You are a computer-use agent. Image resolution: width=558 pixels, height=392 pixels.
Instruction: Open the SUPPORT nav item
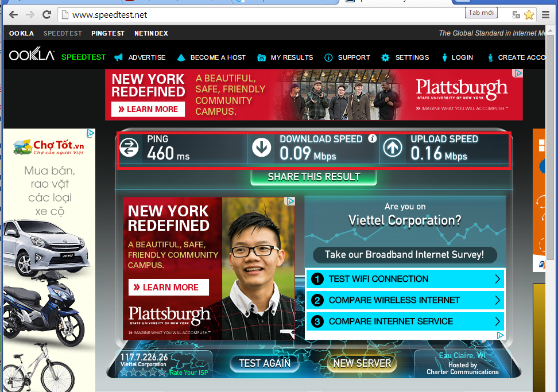tap(354, 57)
